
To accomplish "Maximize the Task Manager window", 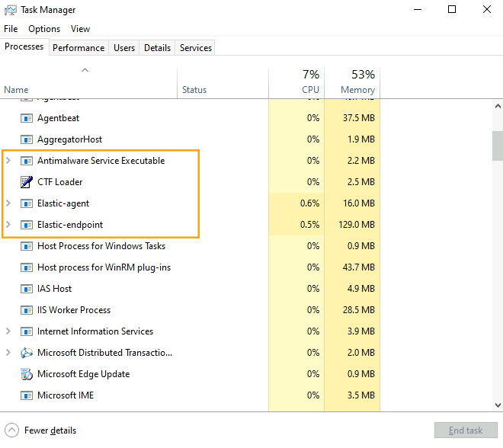I will [452, 10].
